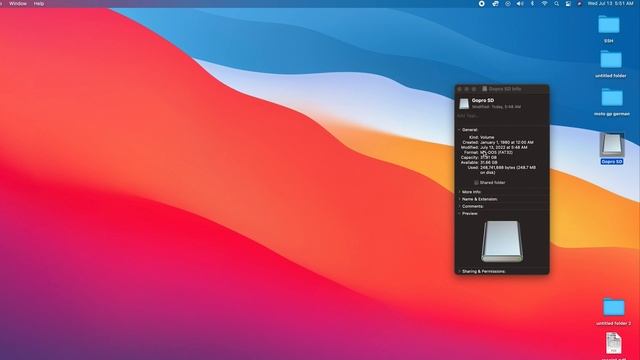Click the Format value 'MS-DOS (FAT32)'
The height and width of the screenshot is (360, 640).
pos(497,152)
